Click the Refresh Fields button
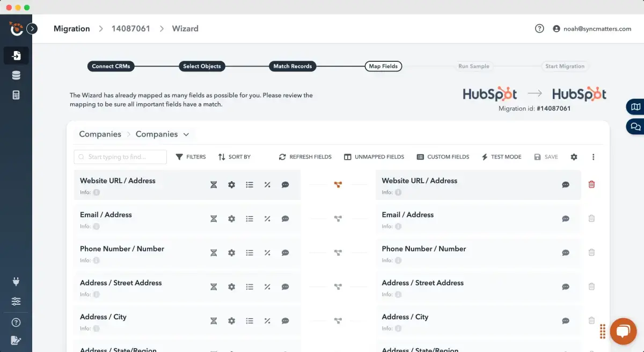 [x=305, y=157]
